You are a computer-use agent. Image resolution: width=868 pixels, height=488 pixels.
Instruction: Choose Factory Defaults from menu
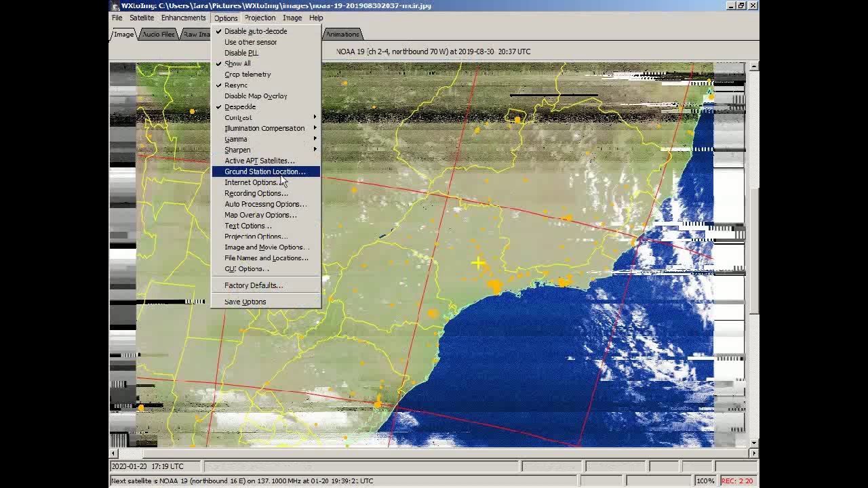point(266,285)
